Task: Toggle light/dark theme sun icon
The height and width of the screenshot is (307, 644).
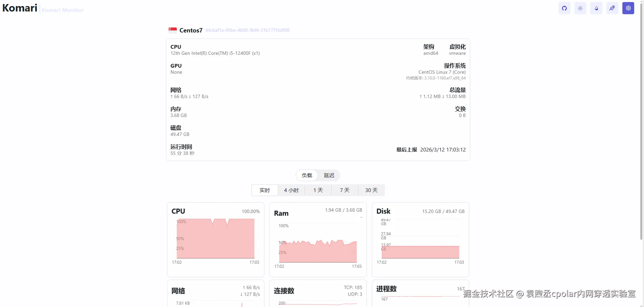Action: pos(580,8)
